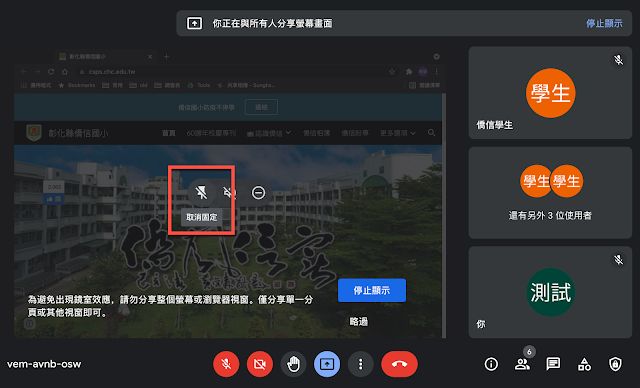Mute the presentation audio icon
Viewport: 640px width, 388px height.
[x=229, y=193]
